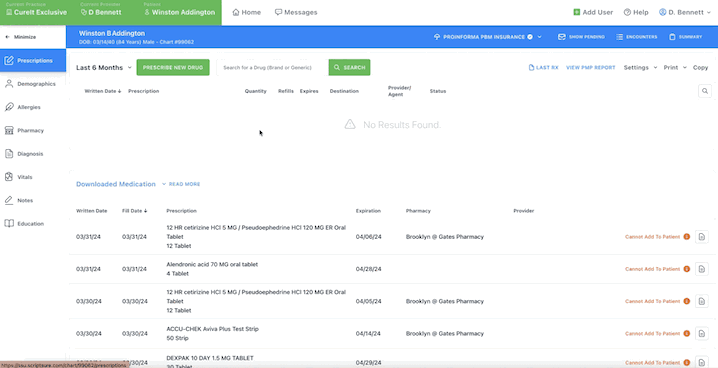Expand the Print dropdown
The height and width of the screenshot is (368, 718).
pos(675,67)
